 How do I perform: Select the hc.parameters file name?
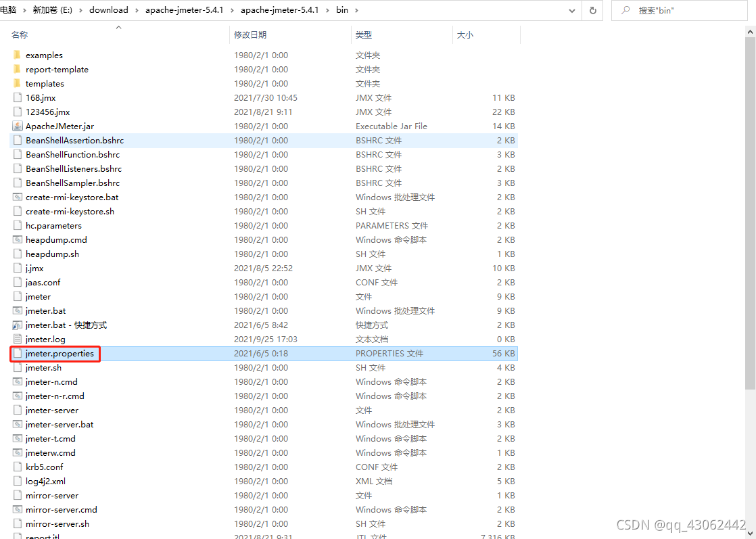click(53, 226)
